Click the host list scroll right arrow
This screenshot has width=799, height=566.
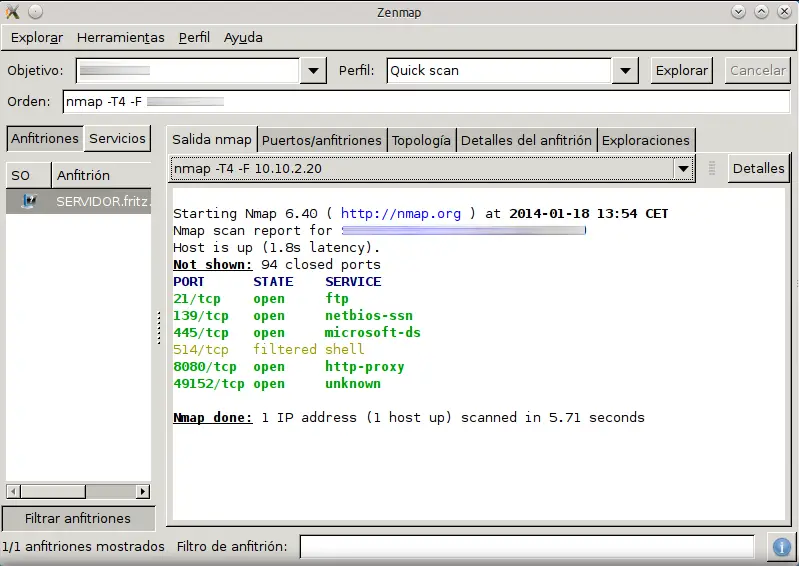143,492
